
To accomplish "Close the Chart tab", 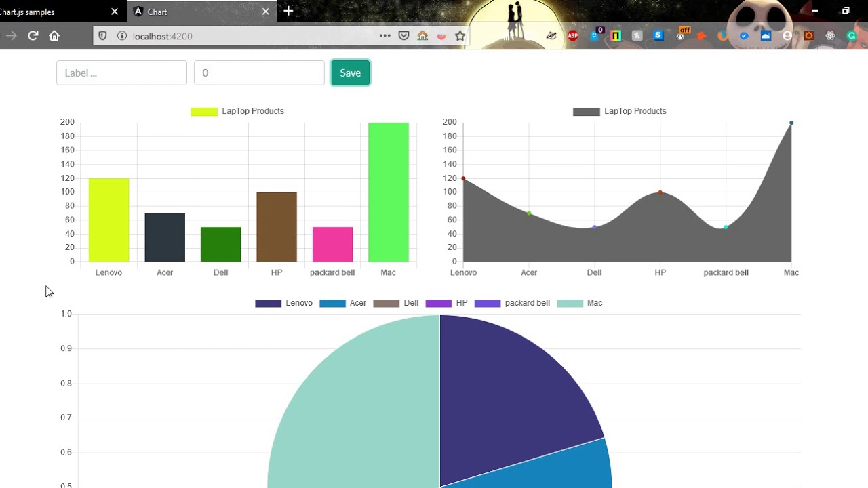I will (265, 12).
